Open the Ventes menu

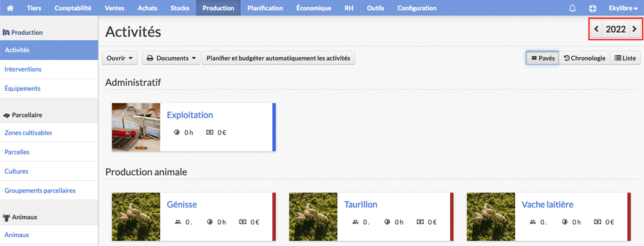pos(115,8)
